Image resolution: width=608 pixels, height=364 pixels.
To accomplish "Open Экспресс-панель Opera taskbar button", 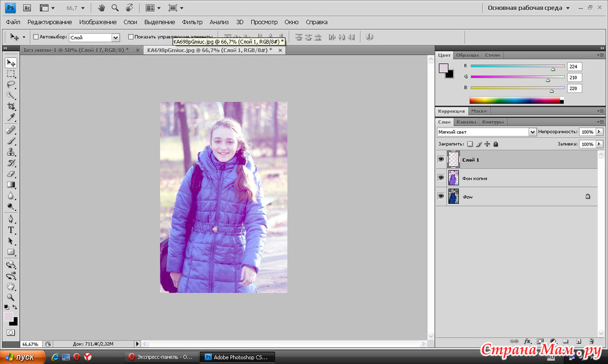I will pyautogui.click(x=161, y=357).
